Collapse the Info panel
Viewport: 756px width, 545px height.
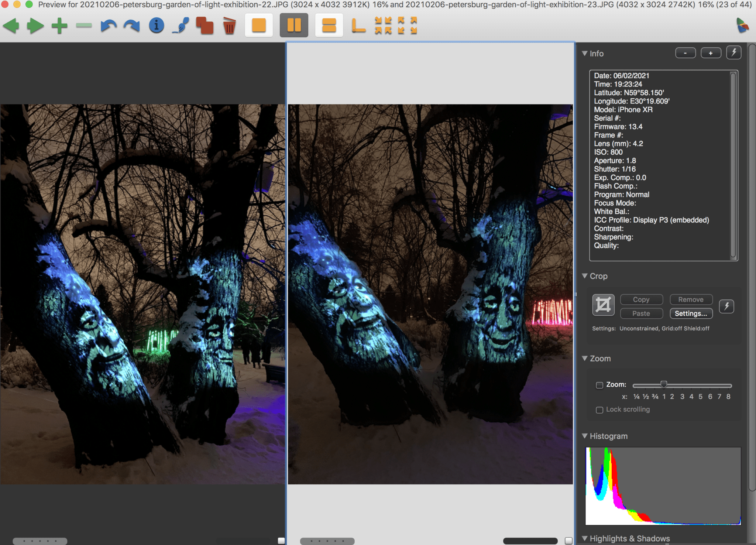coord(585,53)
